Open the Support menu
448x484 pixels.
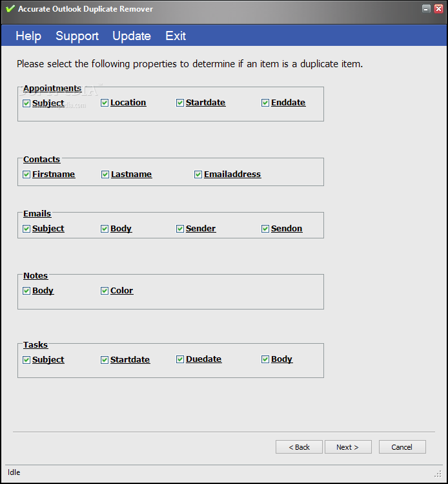77,36
